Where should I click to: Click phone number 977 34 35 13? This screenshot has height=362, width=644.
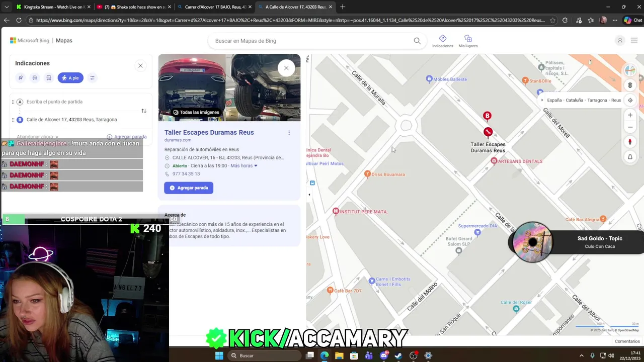(186, 174)
